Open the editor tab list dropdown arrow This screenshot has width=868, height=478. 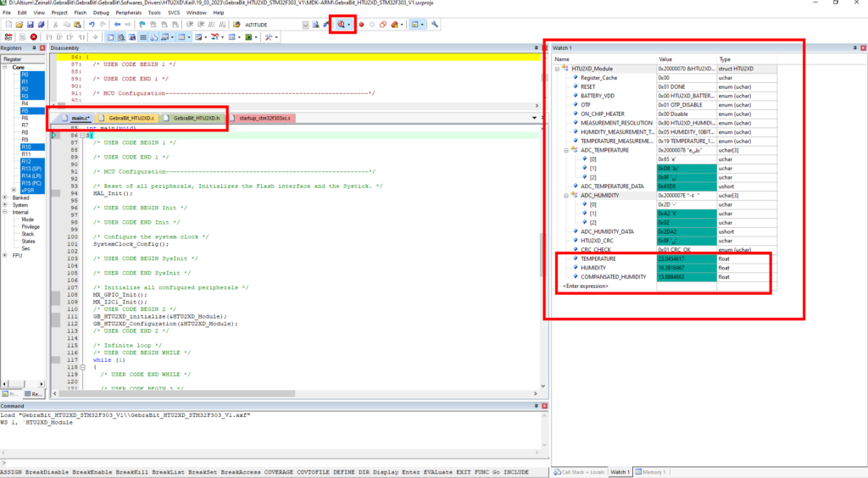click(x=534, y=118)
